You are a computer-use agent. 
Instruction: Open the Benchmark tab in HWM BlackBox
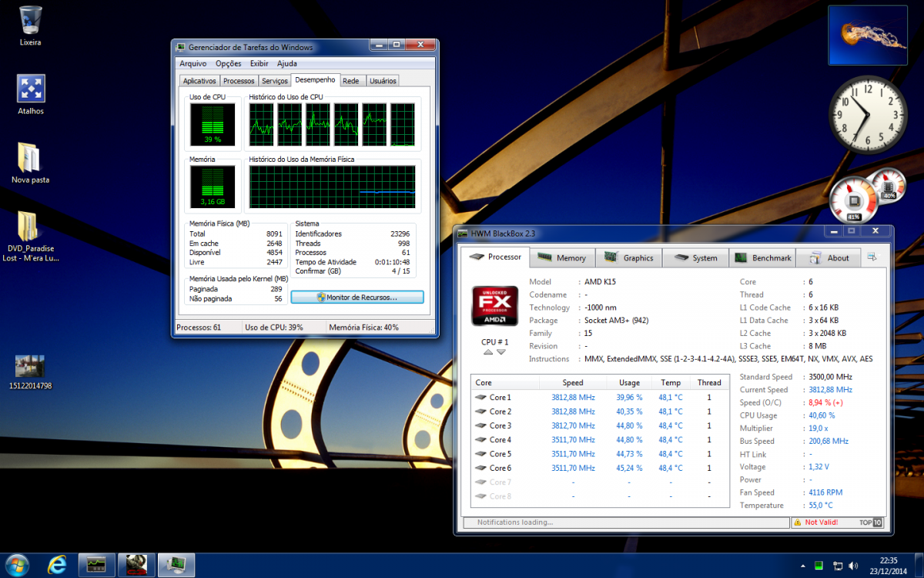762,258
